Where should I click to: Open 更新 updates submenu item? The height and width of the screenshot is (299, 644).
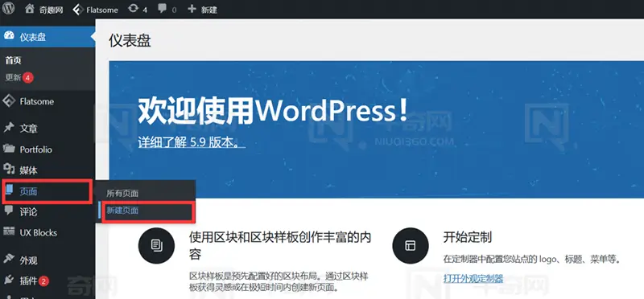click(13, 77)
